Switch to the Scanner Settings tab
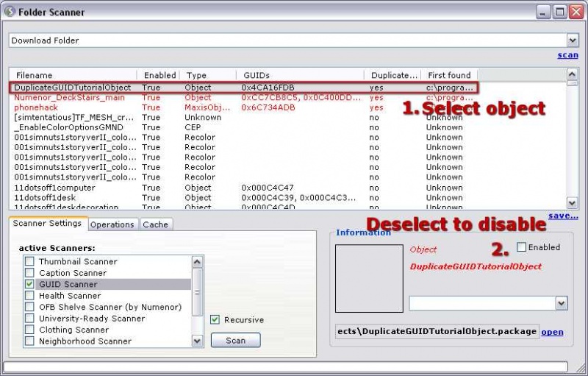Image resolution: width=588 pixels, height=376 pixels. (48, 223)
